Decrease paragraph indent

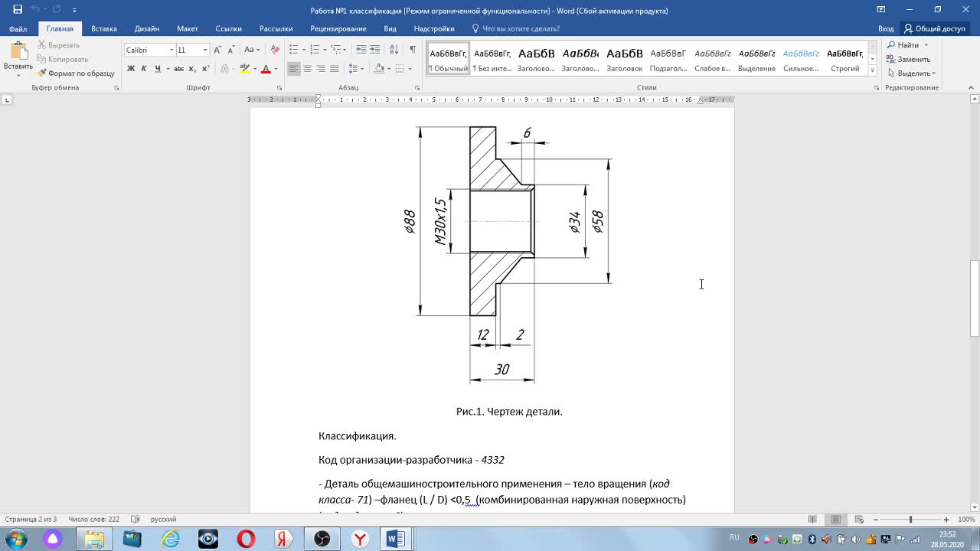coord(361,50)
